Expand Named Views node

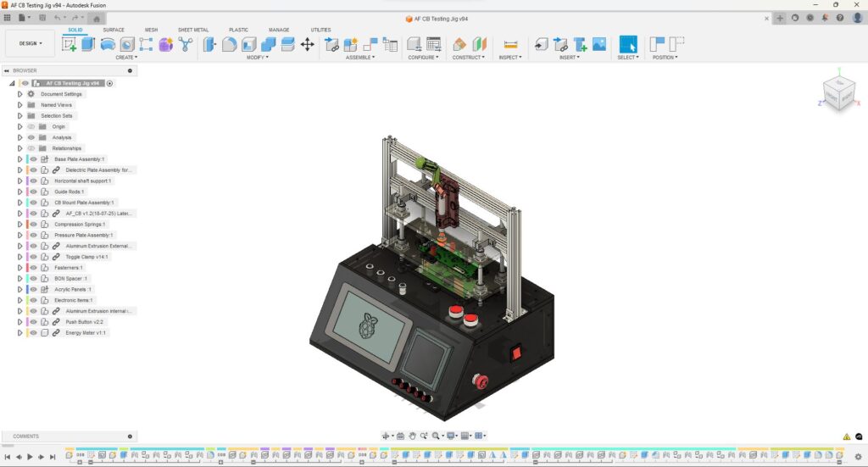click(20, 105)
